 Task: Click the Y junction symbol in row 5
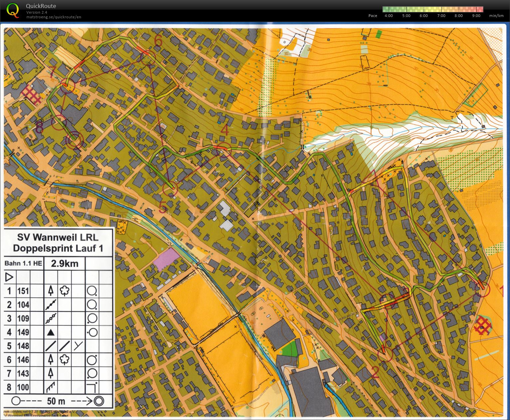click(x=78, y=346)
